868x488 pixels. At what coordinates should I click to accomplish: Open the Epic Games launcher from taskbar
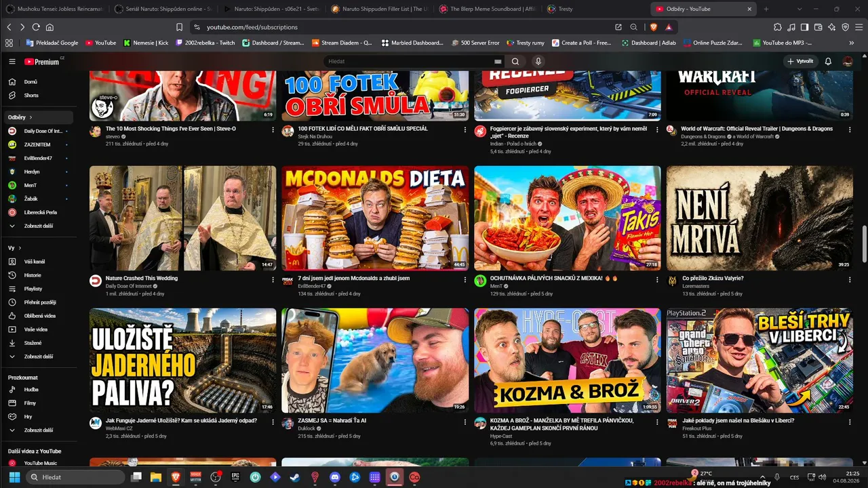235,477
